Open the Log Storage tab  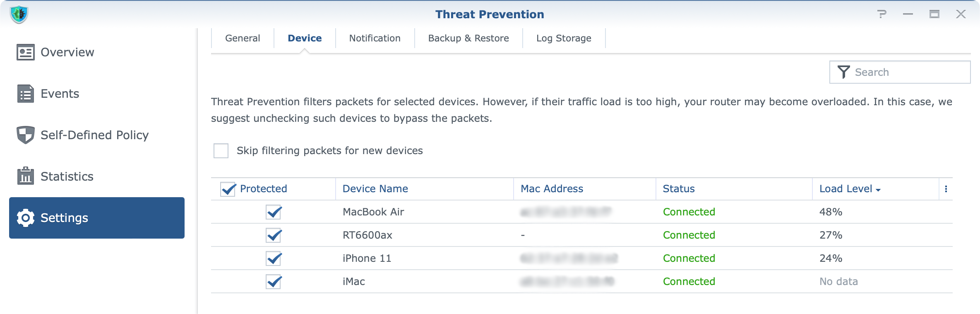[x=564, y=38]
